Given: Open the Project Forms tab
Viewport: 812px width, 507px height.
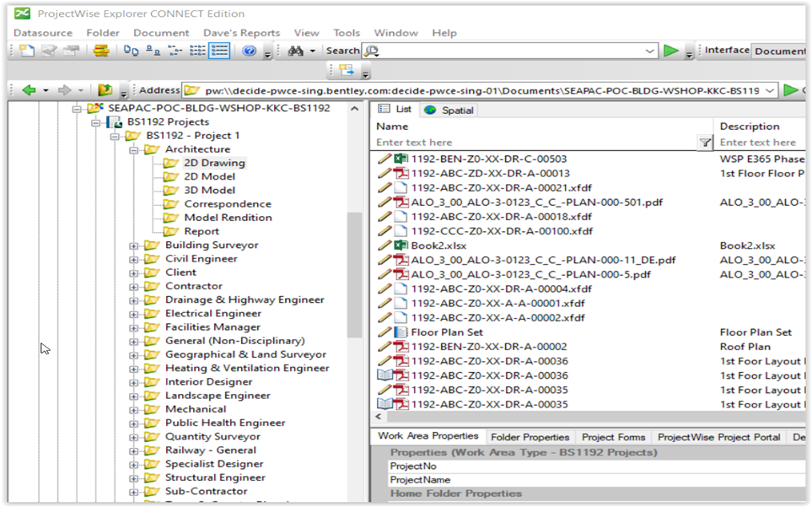Looking at the screenshot, I should [613, 437].
